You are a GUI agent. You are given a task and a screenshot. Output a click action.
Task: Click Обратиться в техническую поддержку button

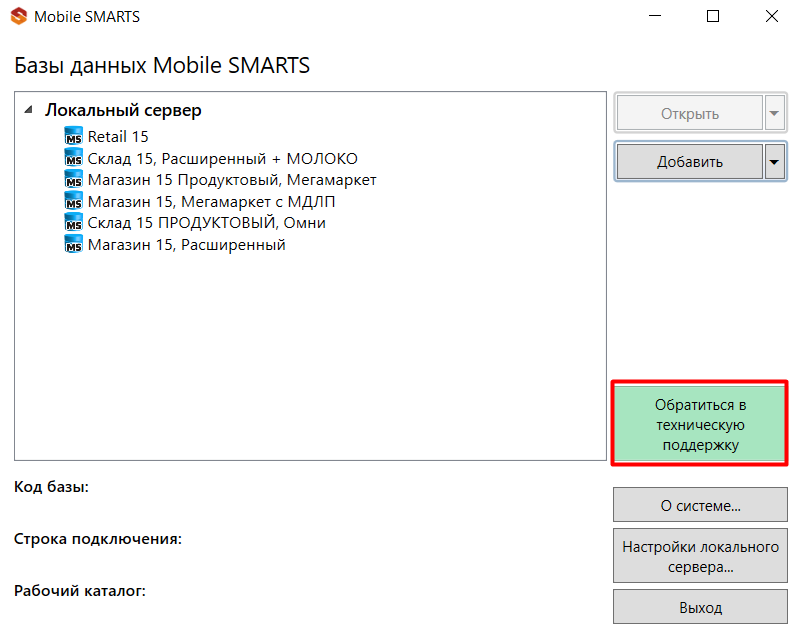700,424
